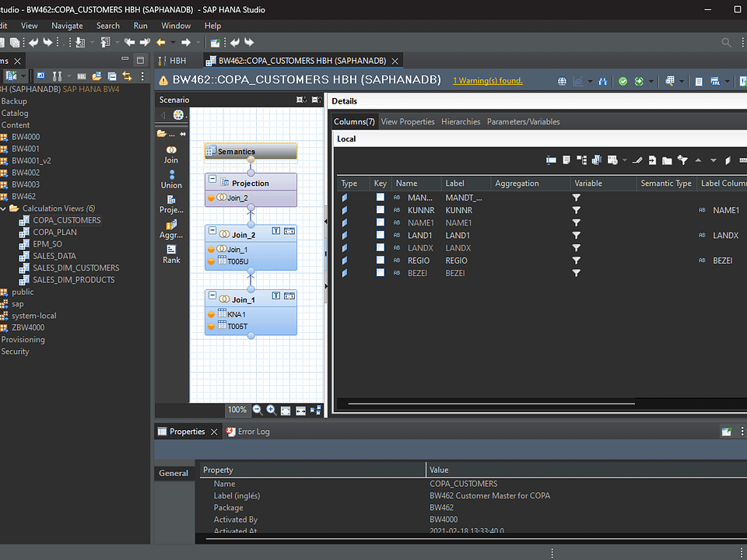Image resolution: width=747 pixels, height=560 pixels.
Task: Switch to the Error Log tab
Action: pyautogui.click(x=253, y=432)
